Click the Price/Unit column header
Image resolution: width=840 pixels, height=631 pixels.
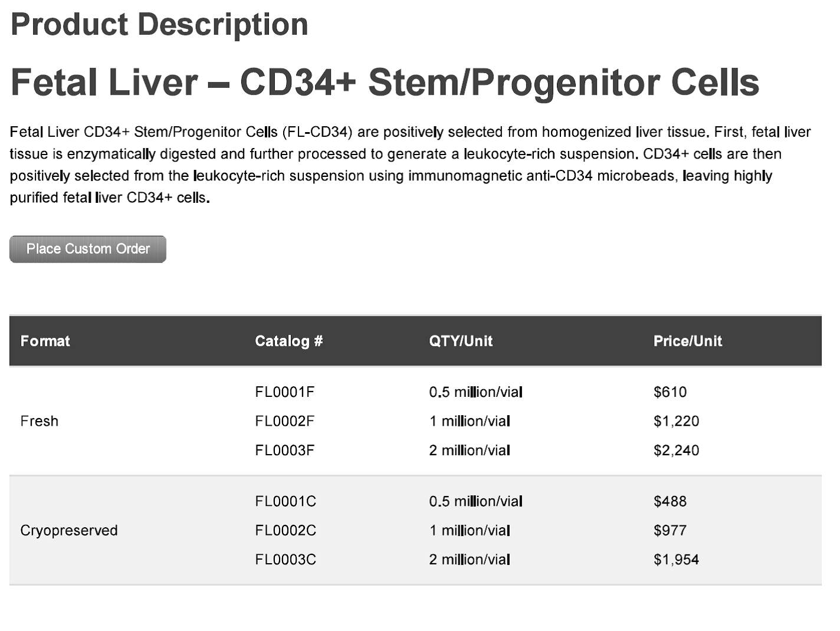coord(687,341)
